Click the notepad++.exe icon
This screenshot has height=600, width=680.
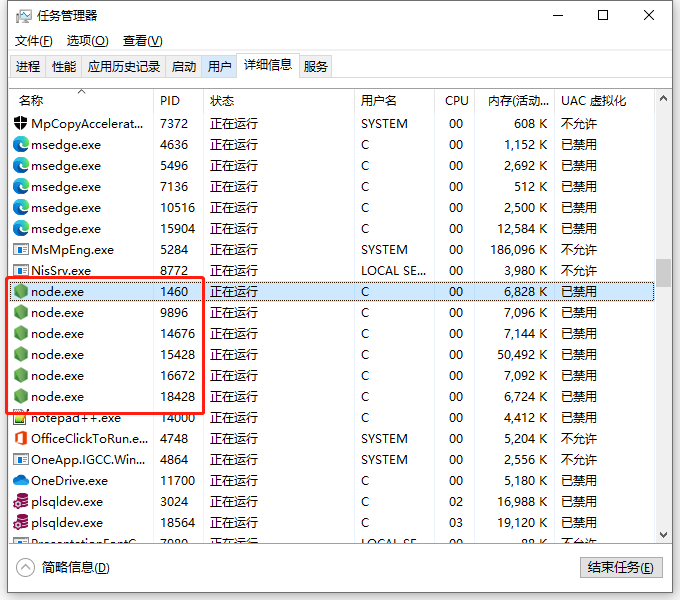click(x=21, y=418)
